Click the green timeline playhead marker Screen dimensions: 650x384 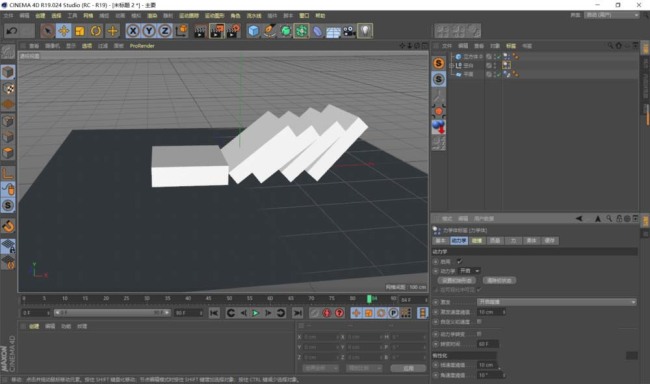coord(369,299)
